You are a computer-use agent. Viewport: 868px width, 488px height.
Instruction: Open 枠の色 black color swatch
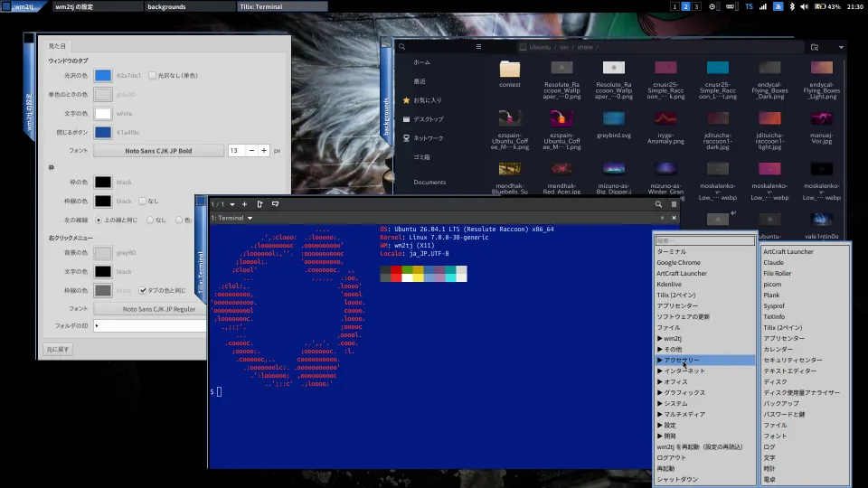coord(102,182)
